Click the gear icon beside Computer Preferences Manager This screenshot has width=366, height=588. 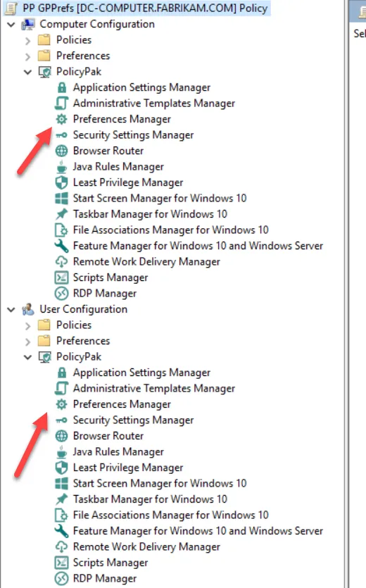[61, 119]
